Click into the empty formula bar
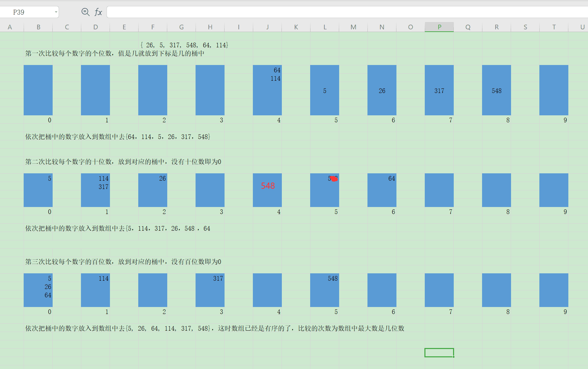This screenshot has width=588, height=369. (347, 12)
